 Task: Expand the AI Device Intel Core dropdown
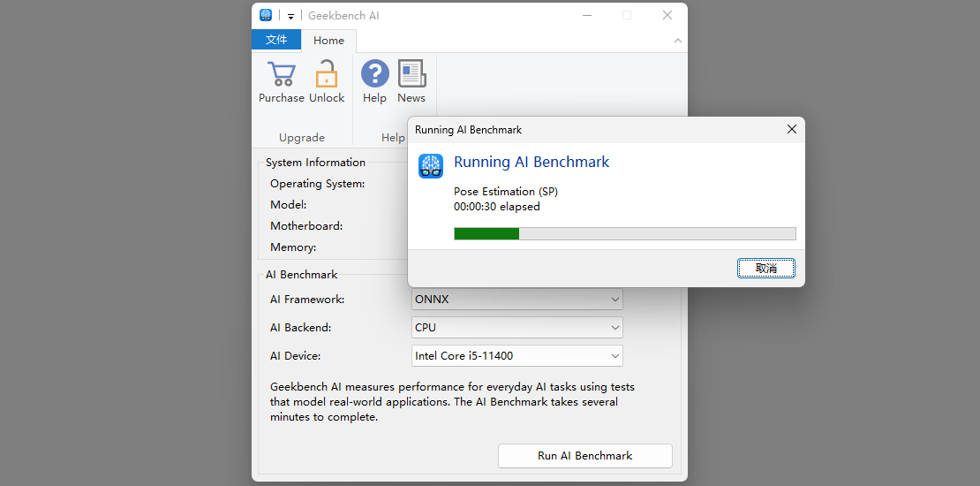(x=516, y=356)
